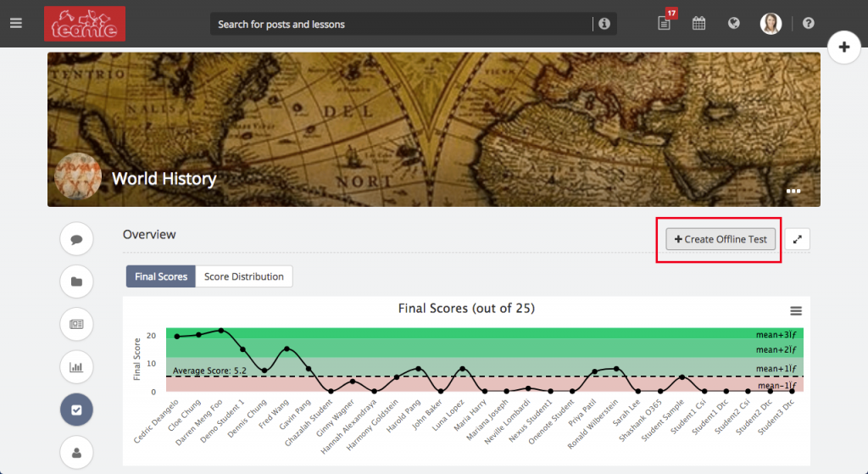Image resolution: width=868 pixels, height=474 pixels.
Task: Click the World History classroom avatar
Action: pyautogui.click(x=78, y=176)
